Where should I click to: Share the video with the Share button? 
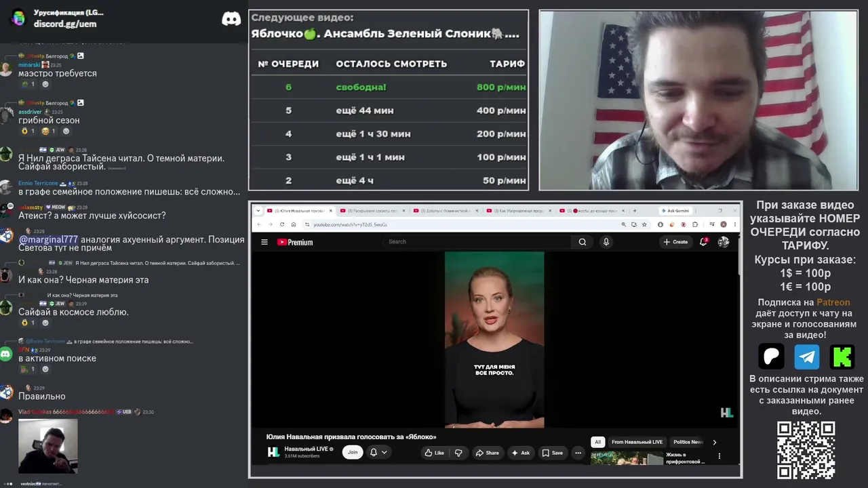487,453
